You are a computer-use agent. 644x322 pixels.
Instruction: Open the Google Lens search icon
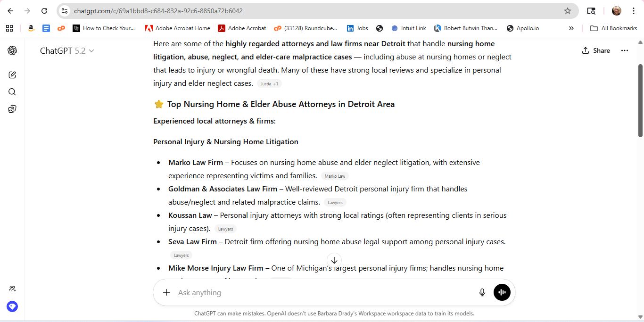tap(591, 11)
